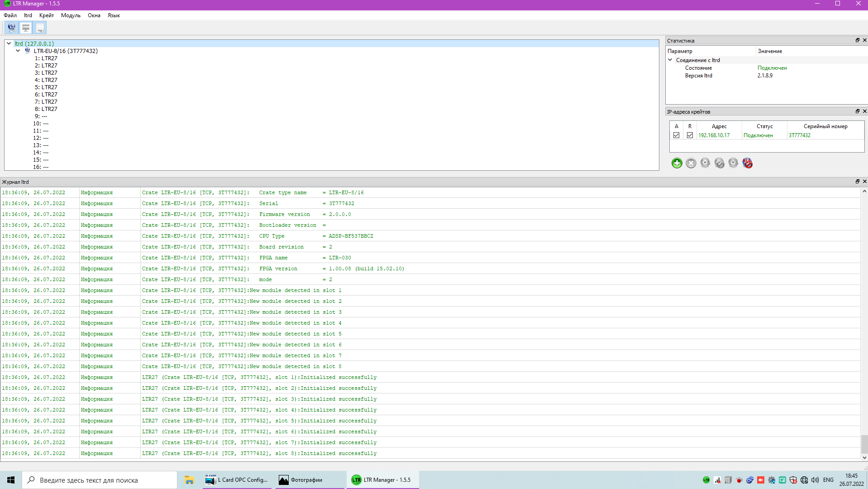Open the Язык menu
This screenshot has width=868, height=489.
click(x=114, y=15)
